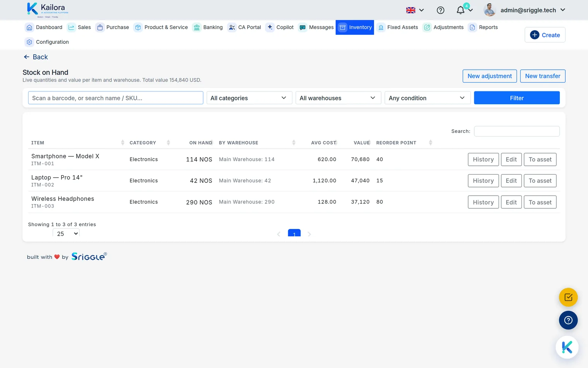Expand the admin@sriggle.tech account menu
This screenshot has height=368, width=588.
(x=533, y=10)
